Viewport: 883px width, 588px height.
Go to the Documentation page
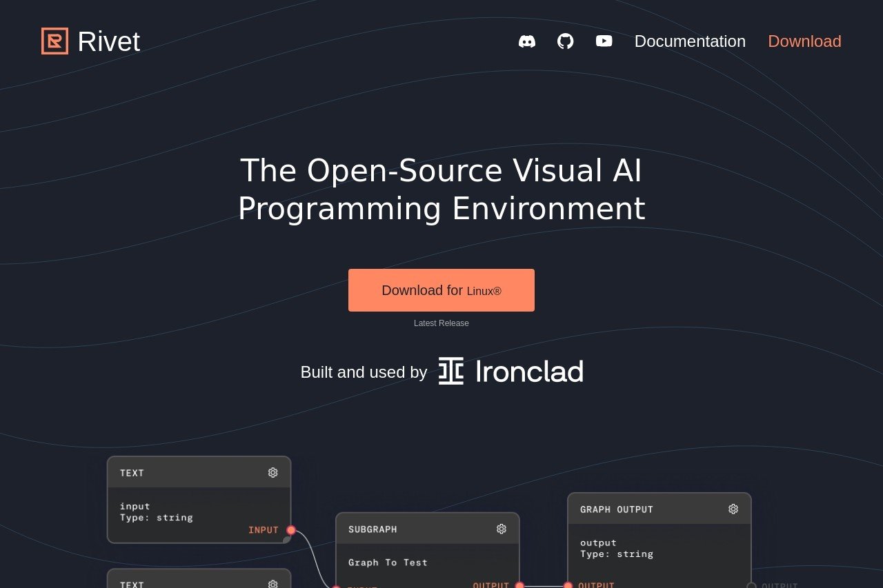click(x=690, y=41)
